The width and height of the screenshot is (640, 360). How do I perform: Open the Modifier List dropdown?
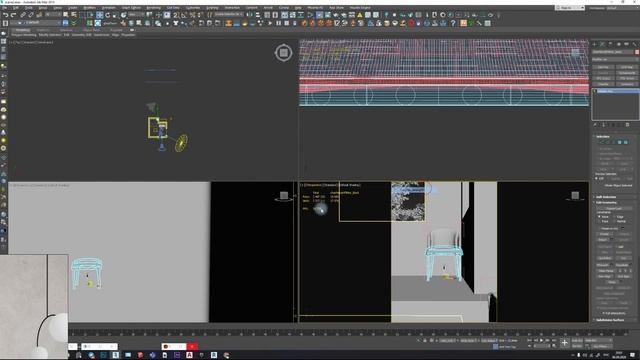(x=615, y=59)
